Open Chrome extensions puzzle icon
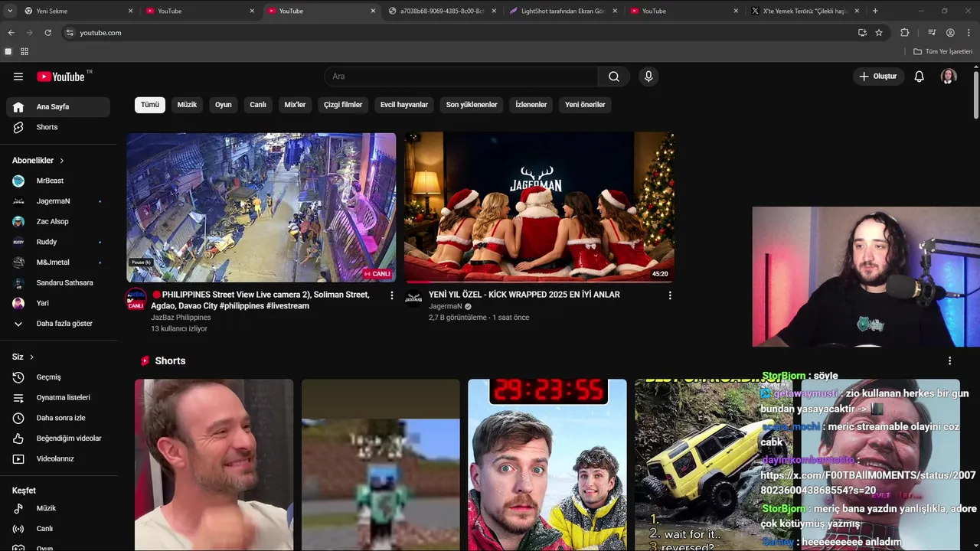 click(x=905, y=33)
